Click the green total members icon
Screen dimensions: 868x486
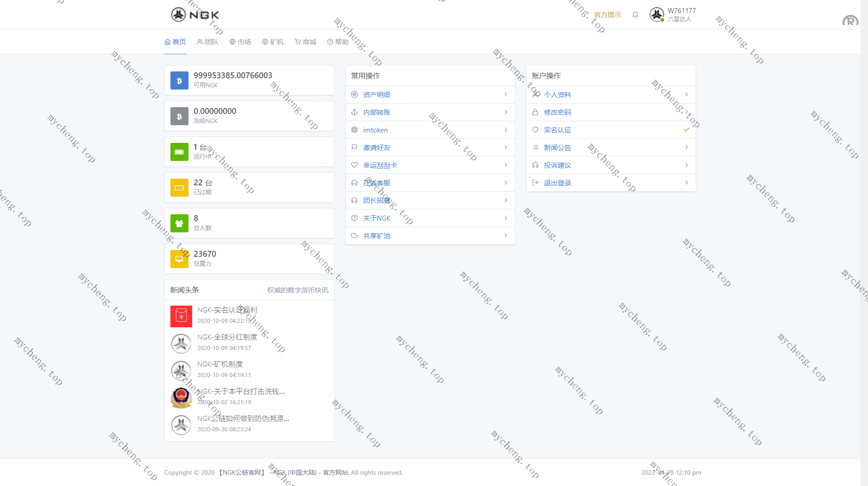(x=179, y=223)
